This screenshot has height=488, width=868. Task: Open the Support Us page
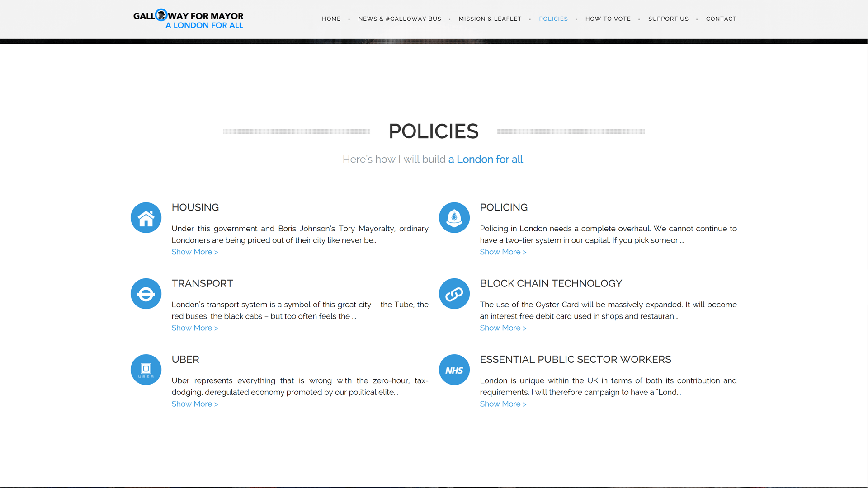tap(668, 19)
